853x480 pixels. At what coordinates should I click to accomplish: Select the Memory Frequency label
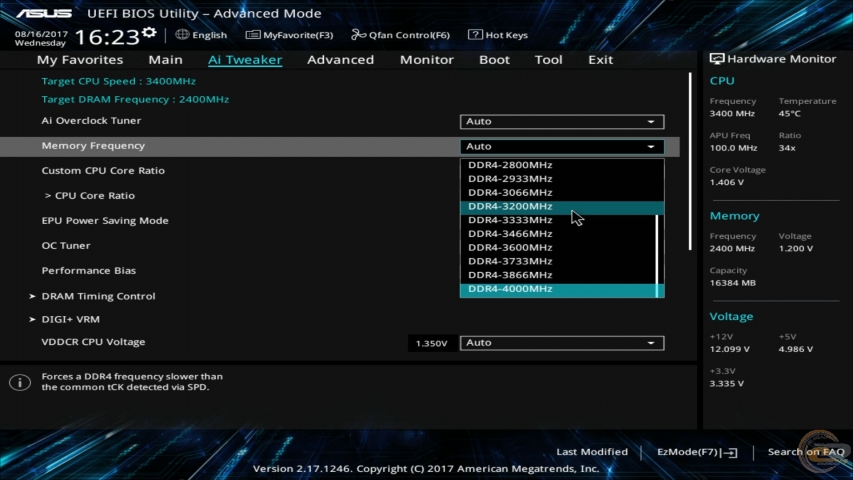point(93,145)
